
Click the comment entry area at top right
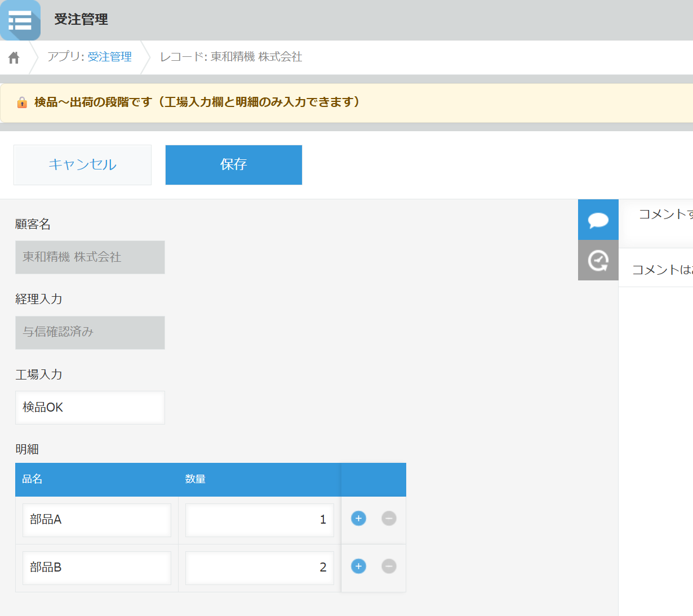coord(656,223)
